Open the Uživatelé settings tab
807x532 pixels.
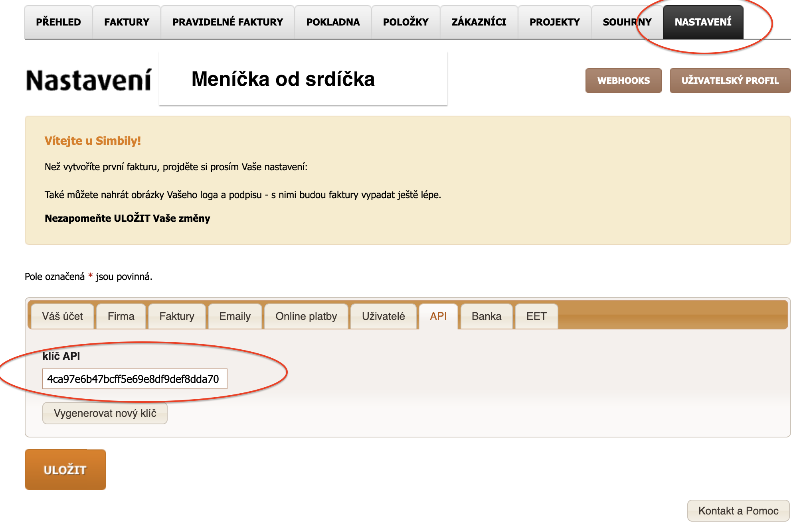(x=383, y=316)
